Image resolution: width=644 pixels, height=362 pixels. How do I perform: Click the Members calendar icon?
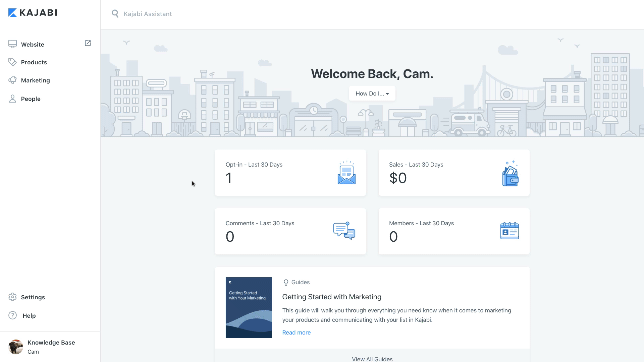tap(509, 231)
